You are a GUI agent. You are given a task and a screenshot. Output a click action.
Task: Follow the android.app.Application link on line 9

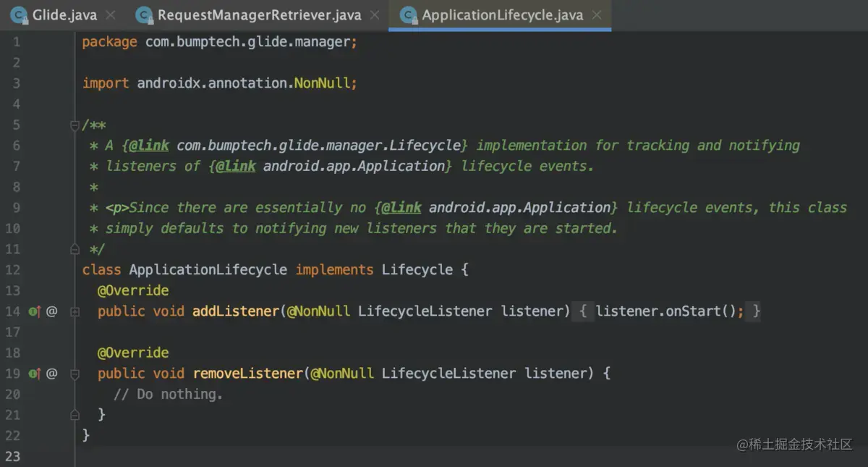(520, 208)
